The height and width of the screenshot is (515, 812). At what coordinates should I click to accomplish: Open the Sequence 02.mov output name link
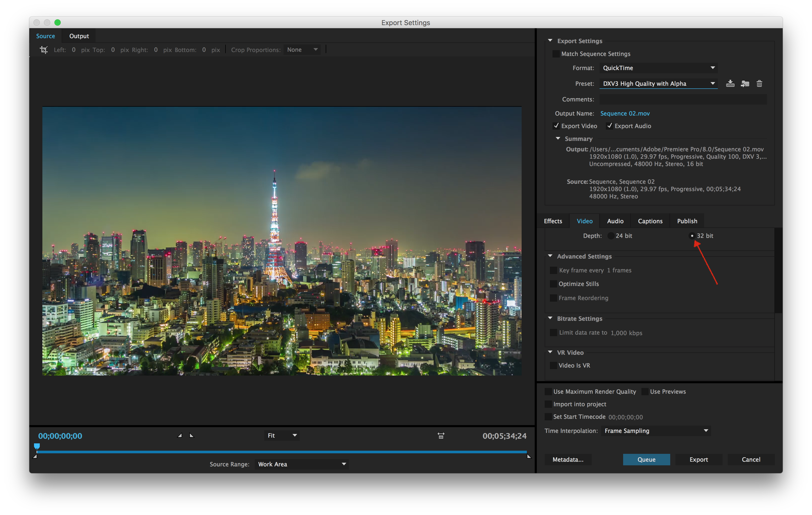[625, 113]
